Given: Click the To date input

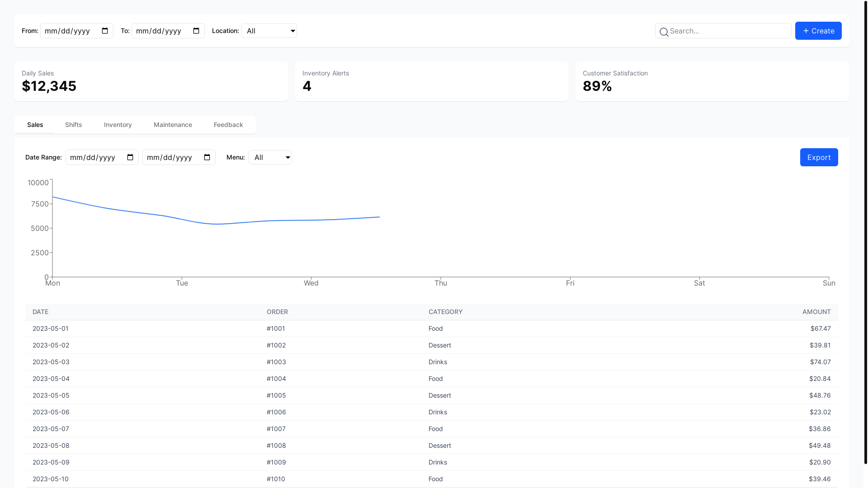Looking at the screenshot, I should [168, 31].
